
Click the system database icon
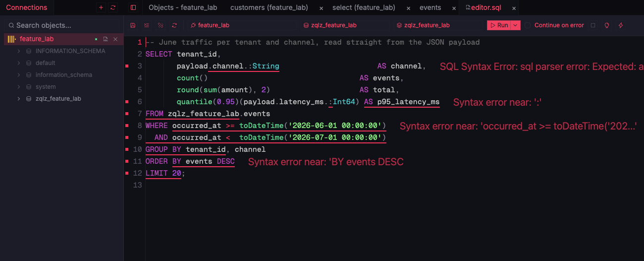29,87
